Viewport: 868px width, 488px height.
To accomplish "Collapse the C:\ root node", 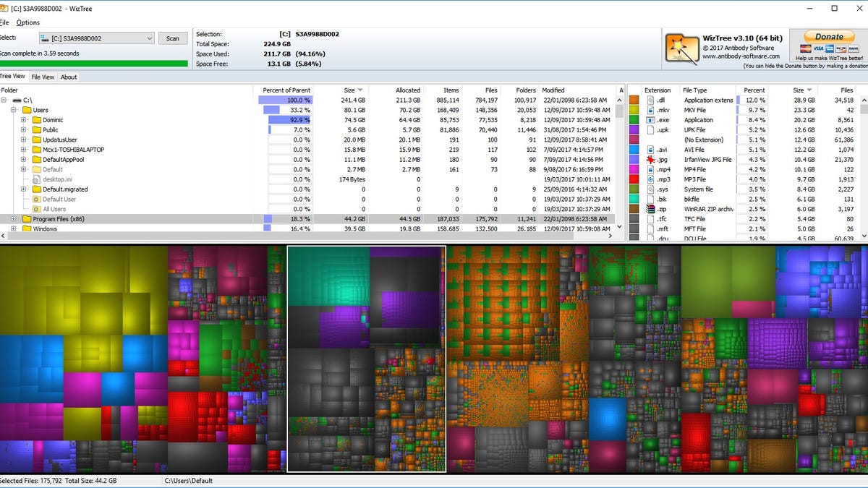I will (4, 100).
